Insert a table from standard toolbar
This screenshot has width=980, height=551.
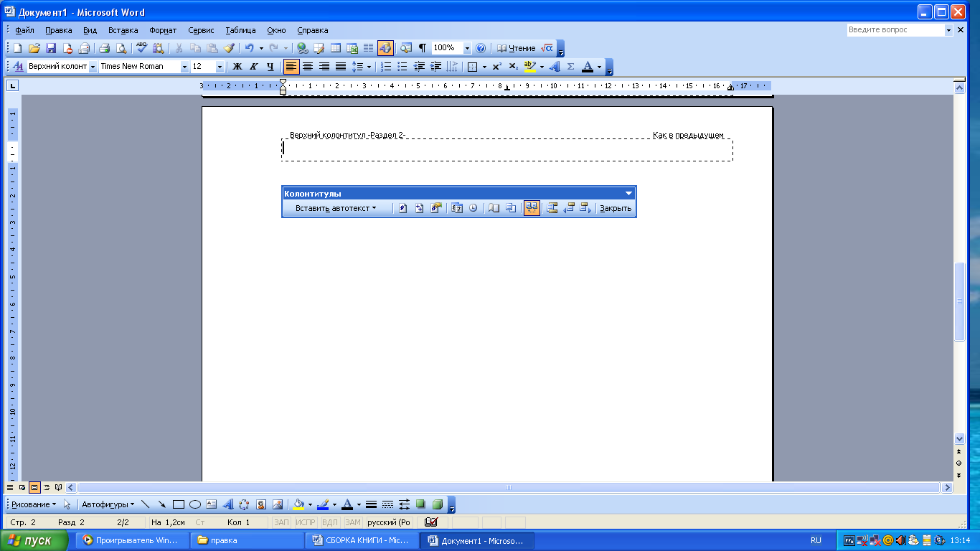[x=335, y=48]
